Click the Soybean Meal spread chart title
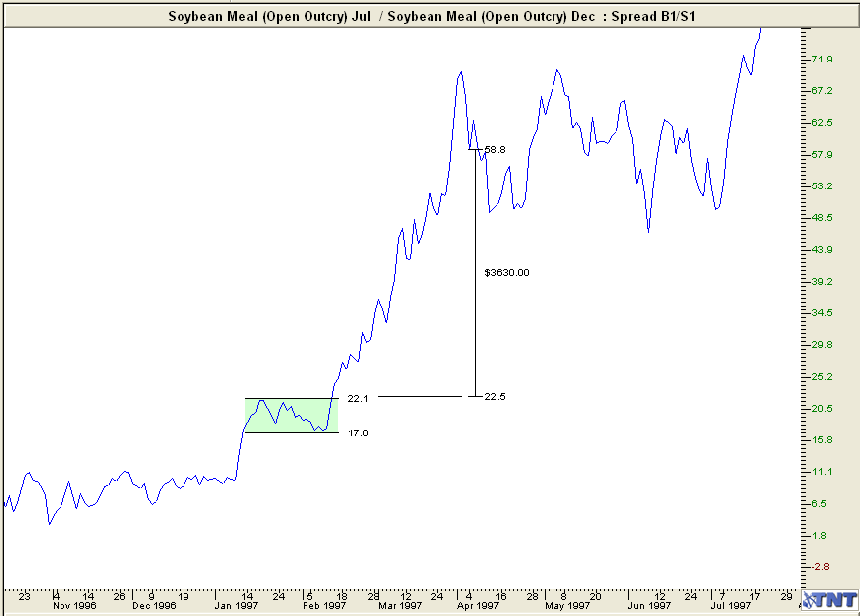 point(431,16)
